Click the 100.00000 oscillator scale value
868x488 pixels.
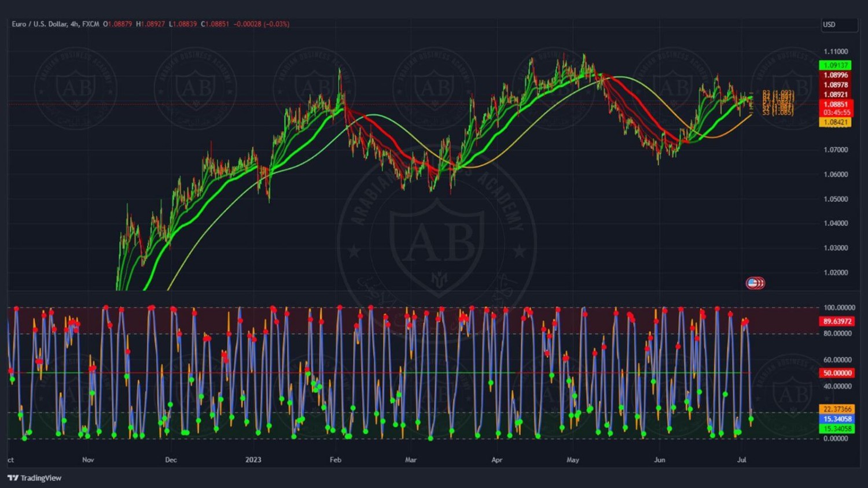pyautogui.click(x=839, y=308)
